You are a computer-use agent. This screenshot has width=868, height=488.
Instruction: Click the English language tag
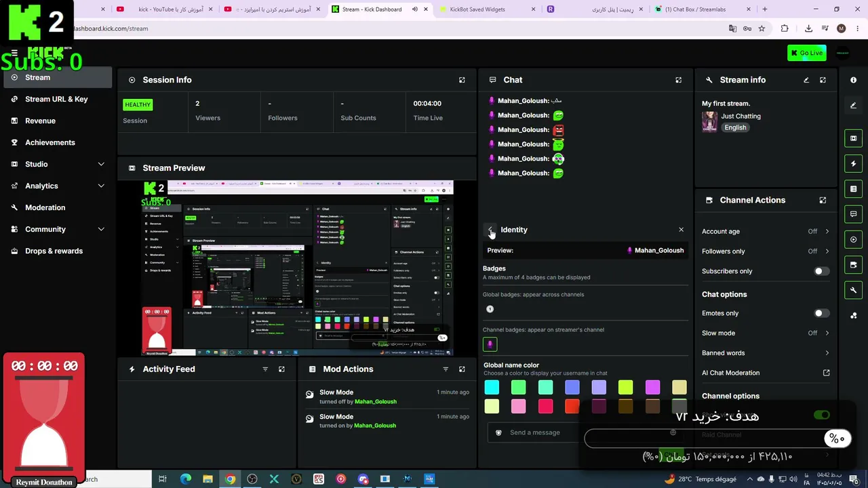click(735, 127)
